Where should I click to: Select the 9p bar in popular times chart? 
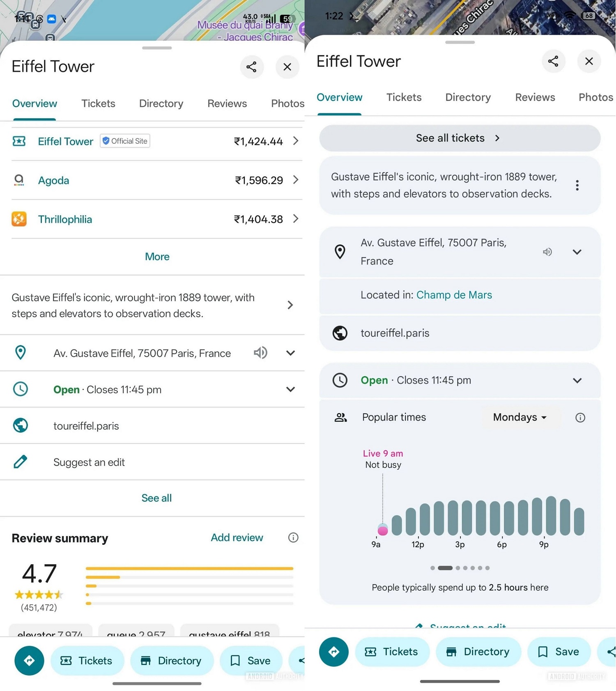tap(537, 516)
